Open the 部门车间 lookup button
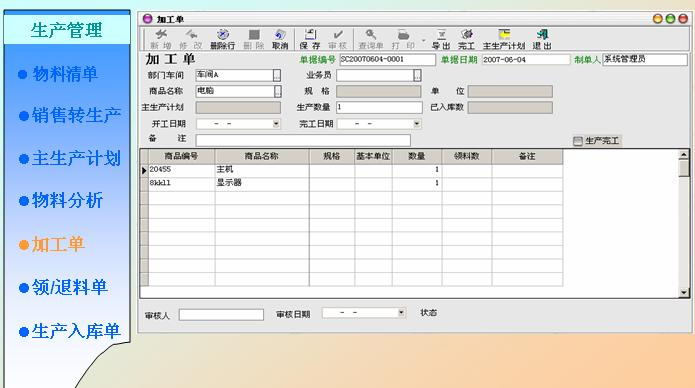The height and width of the screenshot is (388, 695). (277, 75)
